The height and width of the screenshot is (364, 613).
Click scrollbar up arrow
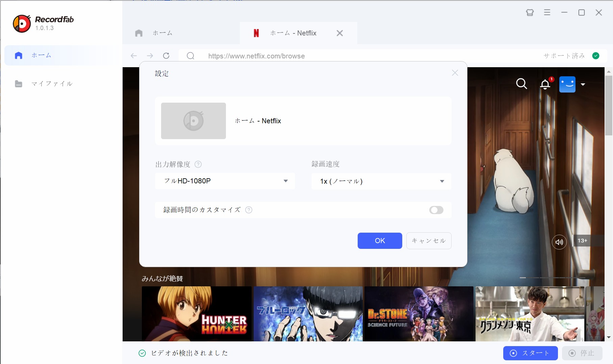(609, 72)
